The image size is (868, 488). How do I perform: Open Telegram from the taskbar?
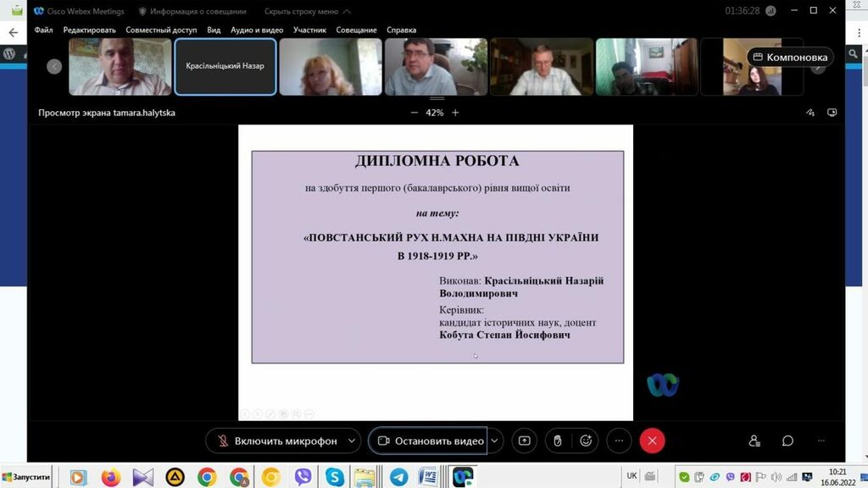pos(398,477)
